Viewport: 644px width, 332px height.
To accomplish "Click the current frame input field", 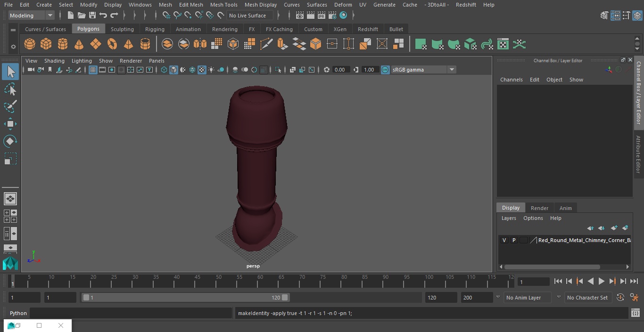I will (534, 282).
